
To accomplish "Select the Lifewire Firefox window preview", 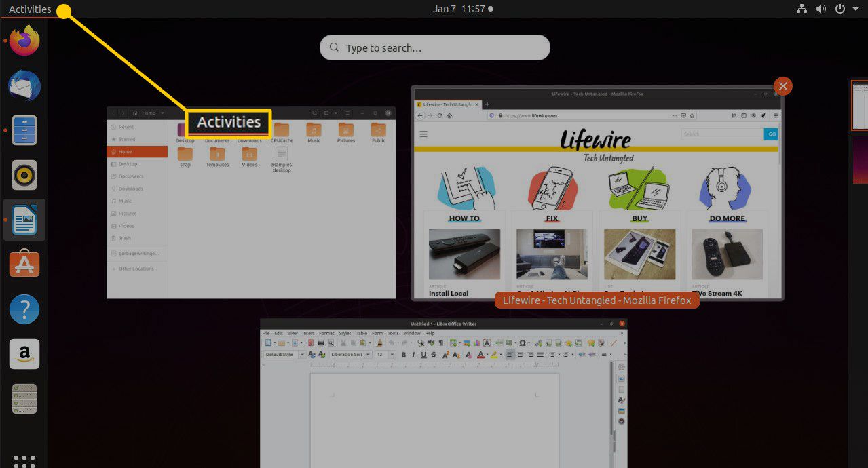I will point(597,193).
